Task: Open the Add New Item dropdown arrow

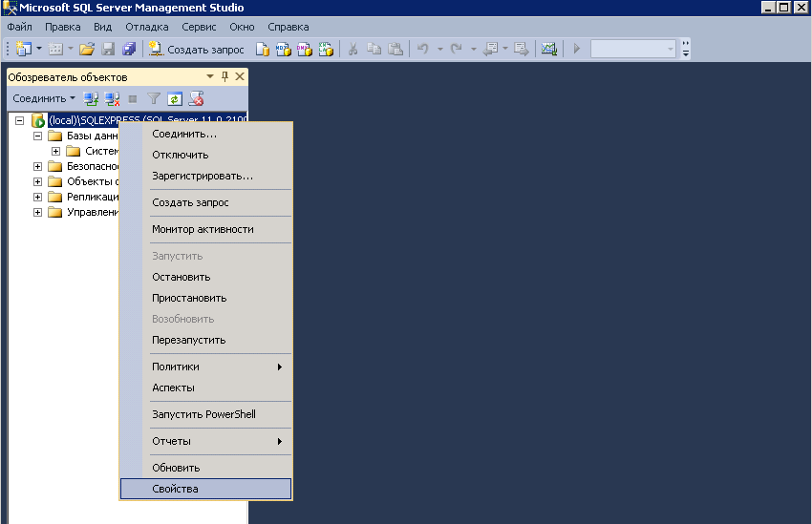Action: tap(71, 49)
